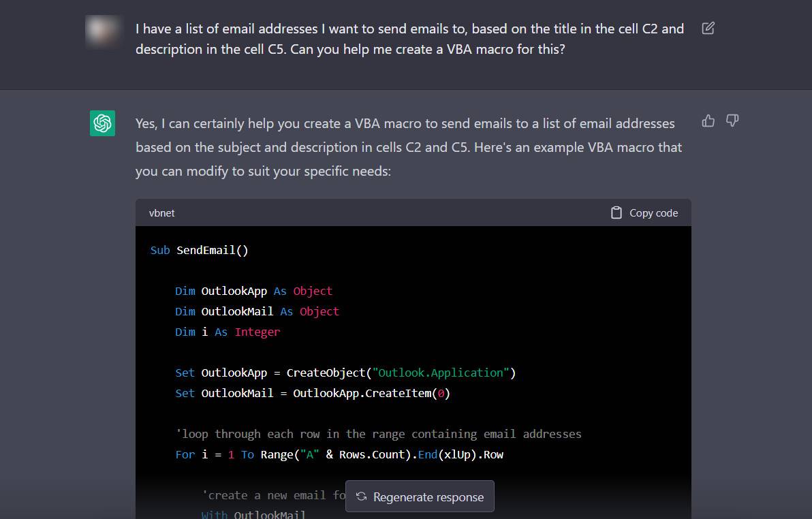Click the circular arrows regenerate icon
Image resolution: width=812 pixels, height=519 pixels.
(x=362, y=497)
